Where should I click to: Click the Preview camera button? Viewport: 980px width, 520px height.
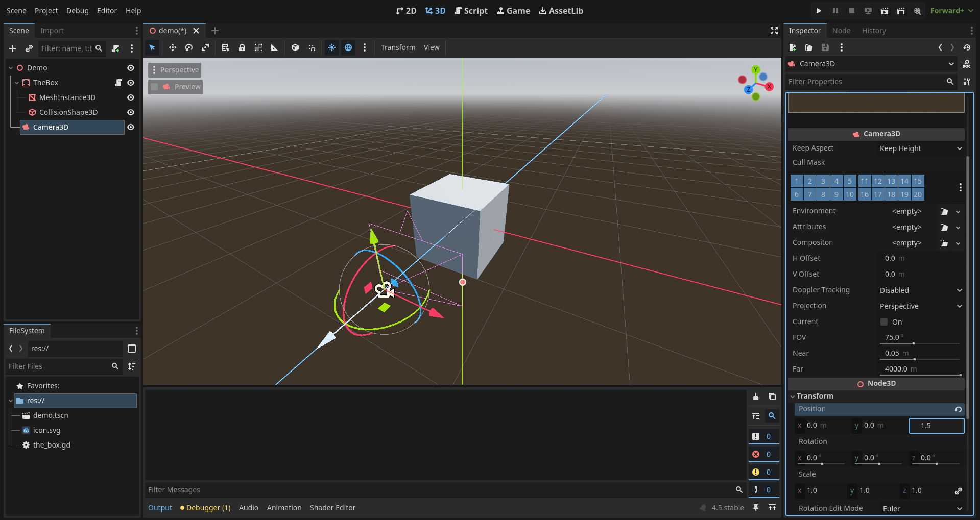coord(175,87)
